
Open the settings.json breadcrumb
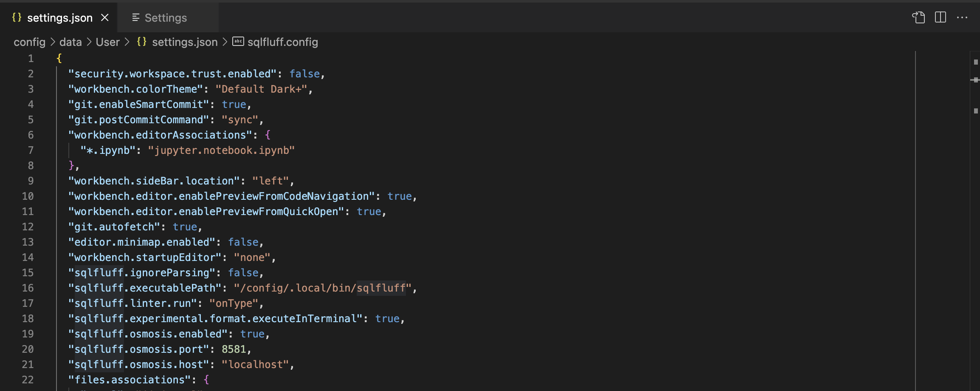185,42
